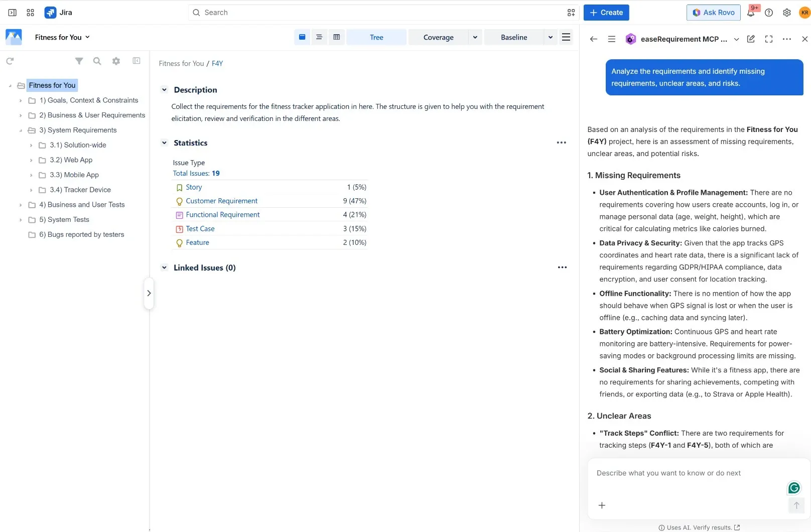This screenshot has height=532, width=811.
Task: Open the Uses AI. Verify results link
Action: [700, 527]
